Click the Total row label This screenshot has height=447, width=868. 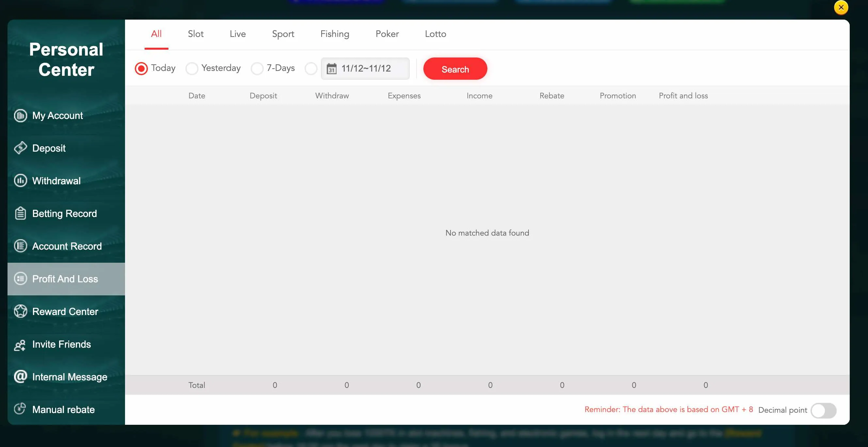point(197,385)
